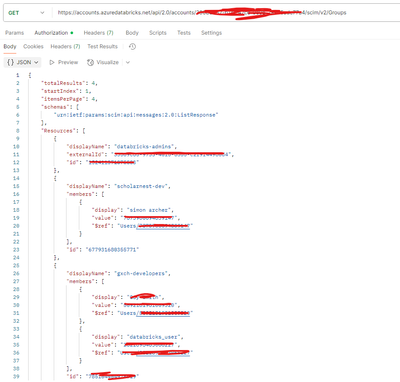The image size is (400, 382).
Task: Click the "gxch-developers" display name value
Action: pos(142,274)
